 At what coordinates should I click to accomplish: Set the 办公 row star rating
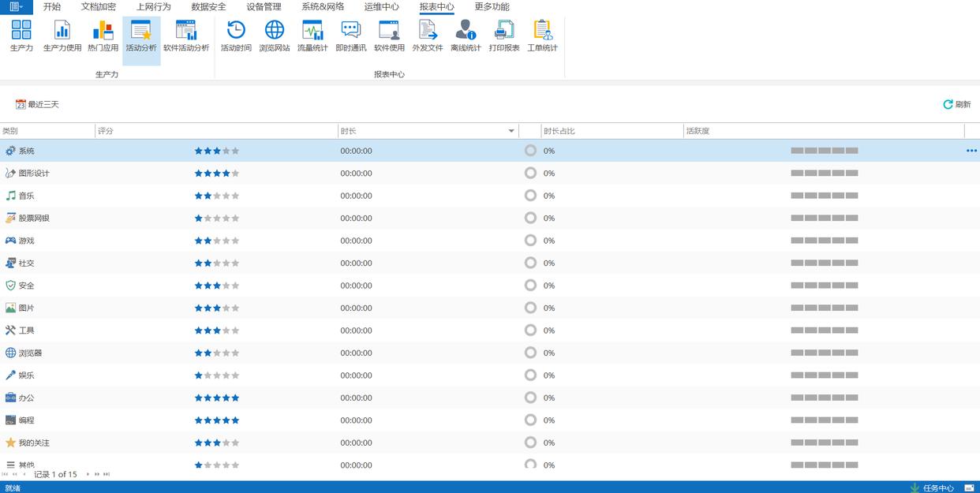(217, 398)
